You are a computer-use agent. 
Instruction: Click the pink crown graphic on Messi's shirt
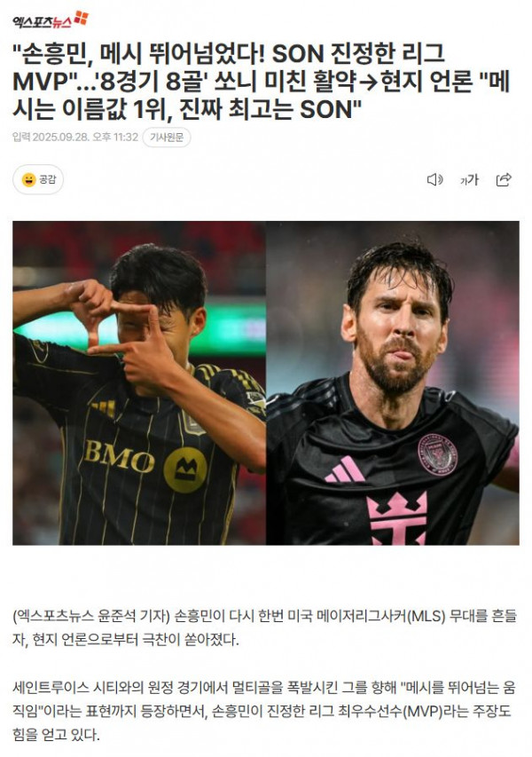[397, 518]
